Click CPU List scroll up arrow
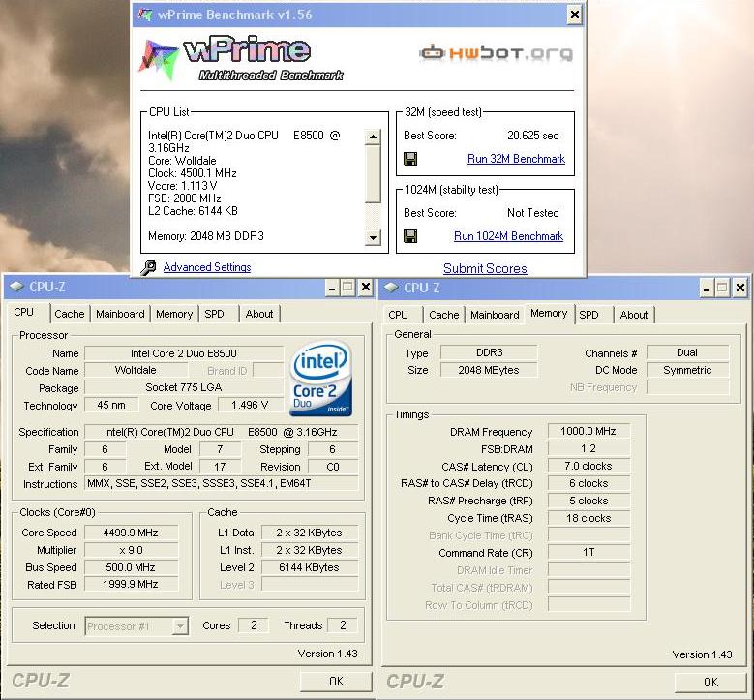 pyautogui.click(x=373, y=137)
